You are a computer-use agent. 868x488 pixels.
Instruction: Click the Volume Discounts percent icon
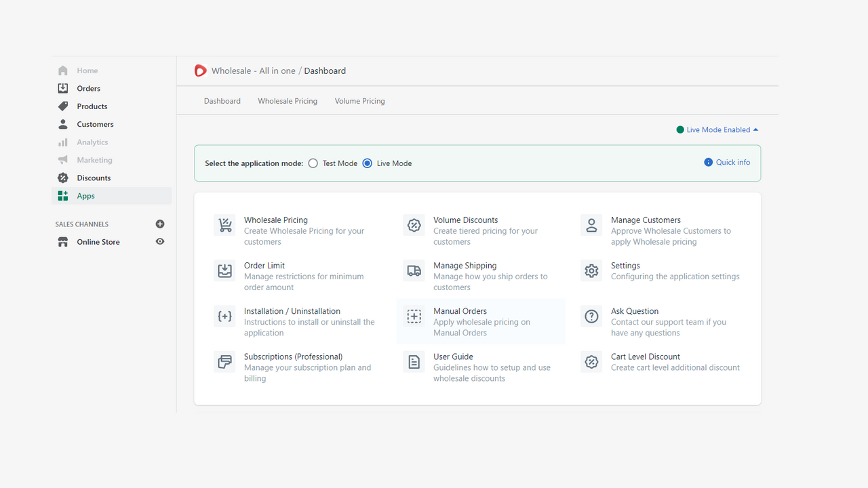pos(414,225)
